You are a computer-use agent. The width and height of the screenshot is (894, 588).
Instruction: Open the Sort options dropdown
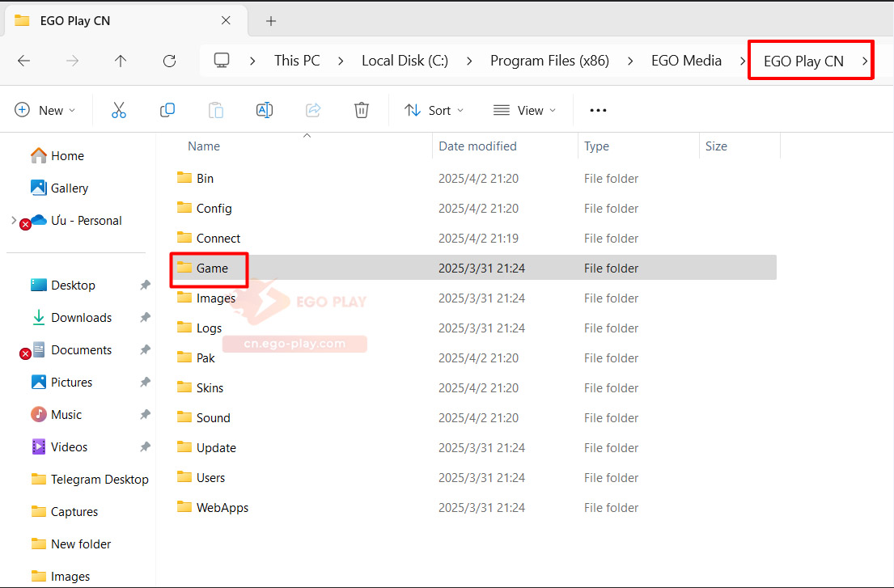point(434,110)
